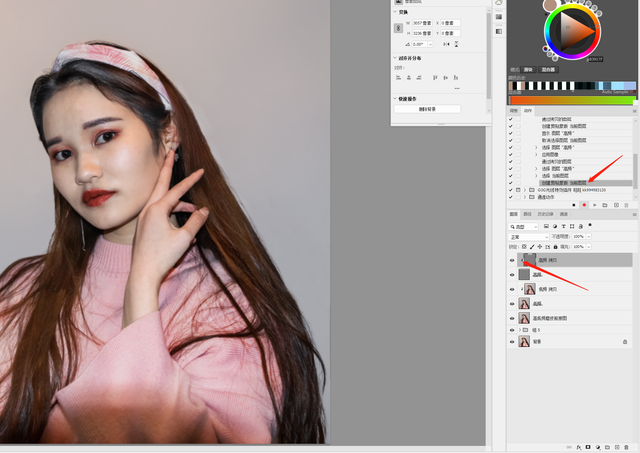
Task: Open the rotation angle dropdown
Action: (431, 44)
